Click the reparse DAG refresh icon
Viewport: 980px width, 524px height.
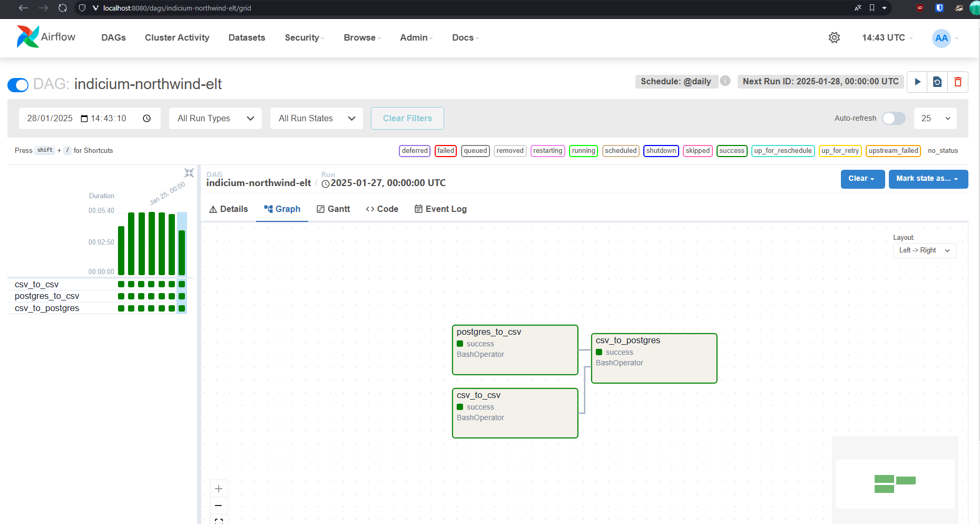coord(937,82)
